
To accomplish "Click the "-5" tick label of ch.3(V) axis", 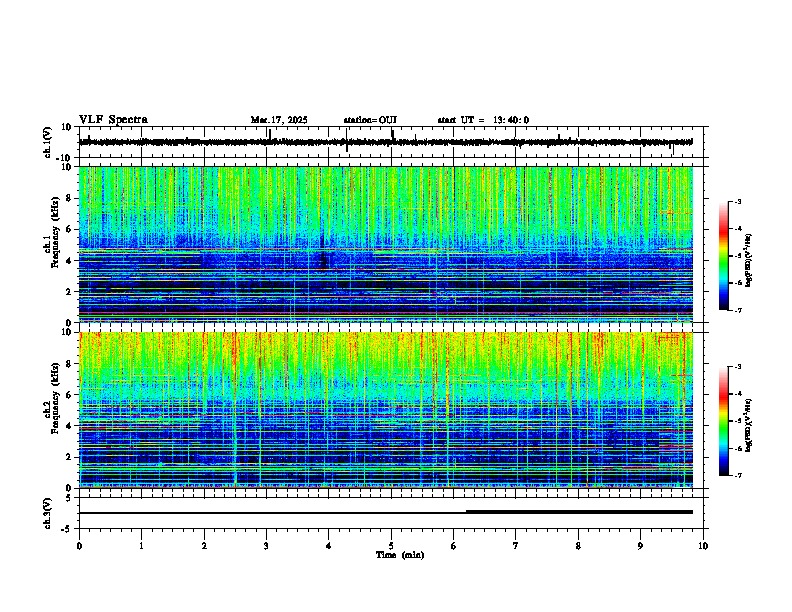I will pyautogui.click(x=67, y=529).
